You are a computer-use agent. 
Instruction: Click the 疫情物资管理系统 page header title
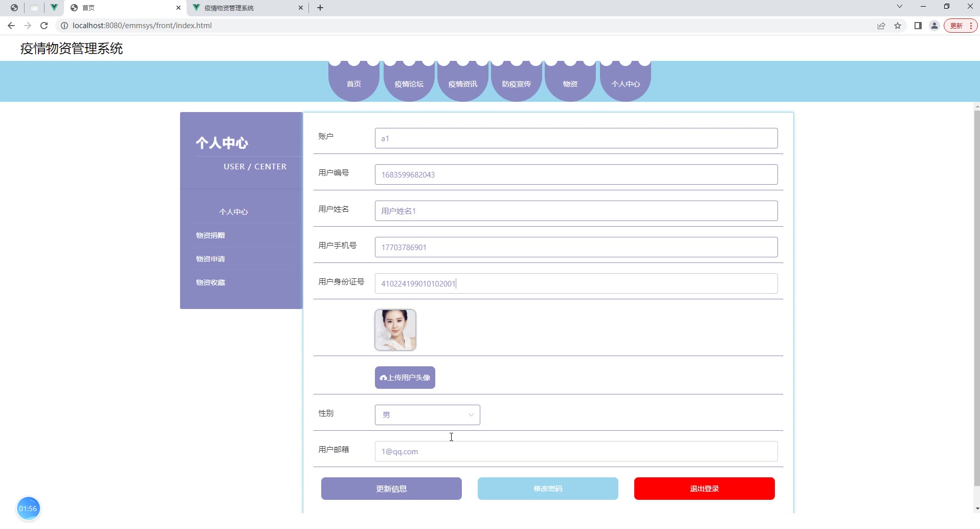pyautogui.click(x=72, y=49)
